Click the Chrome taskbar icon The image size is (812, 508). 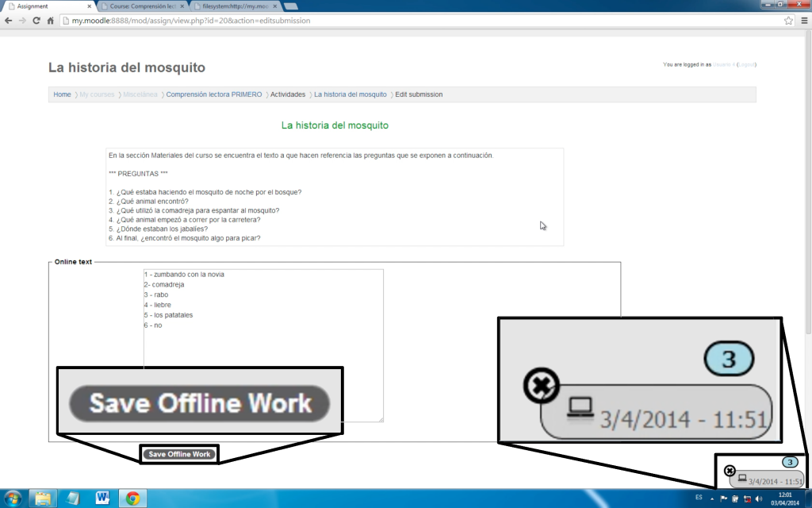[x=132, y=498]
